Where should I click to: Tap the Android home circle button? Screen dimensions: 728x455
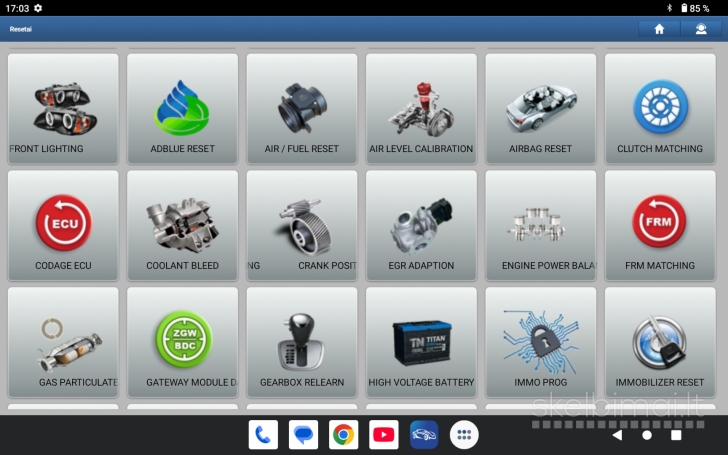click(x=647, y=435)
